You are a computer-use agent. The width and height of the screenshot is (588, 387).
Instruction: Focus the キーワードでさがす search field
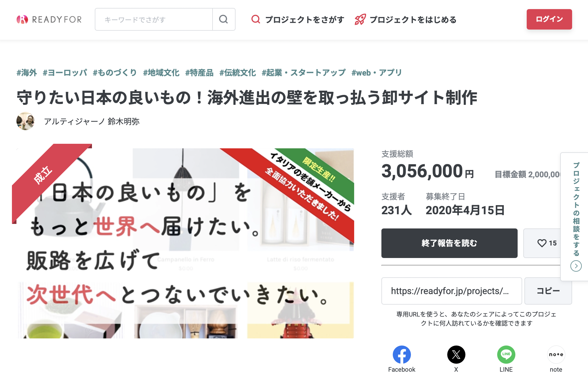[154, 19]
